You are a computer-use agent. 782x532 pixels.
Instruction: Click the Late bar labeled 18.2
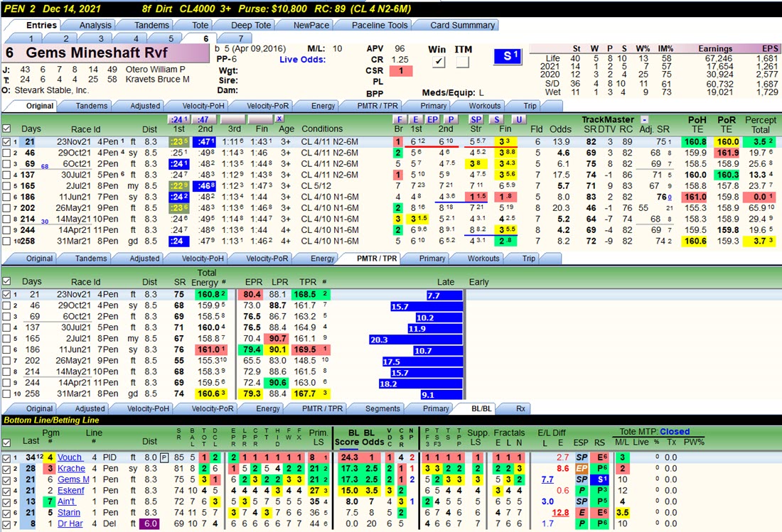coord(421,384)
